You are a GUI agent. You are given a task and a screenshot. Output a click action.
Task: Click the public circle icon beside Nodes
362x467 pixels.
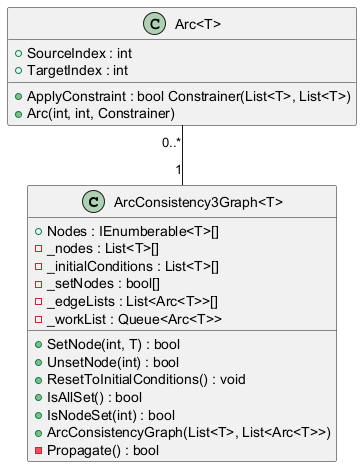pyautogui.click(x=39, y=231)
